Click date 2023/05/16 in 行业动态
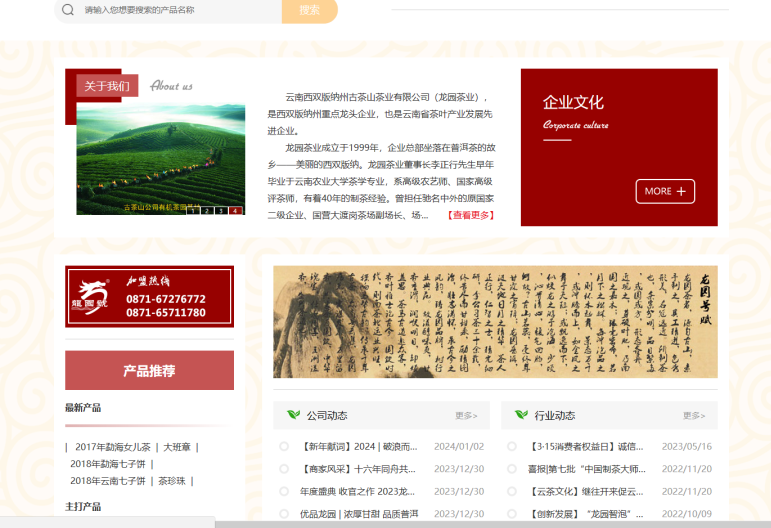The width and height of the screenshot is (771, 528). [686, 446]
